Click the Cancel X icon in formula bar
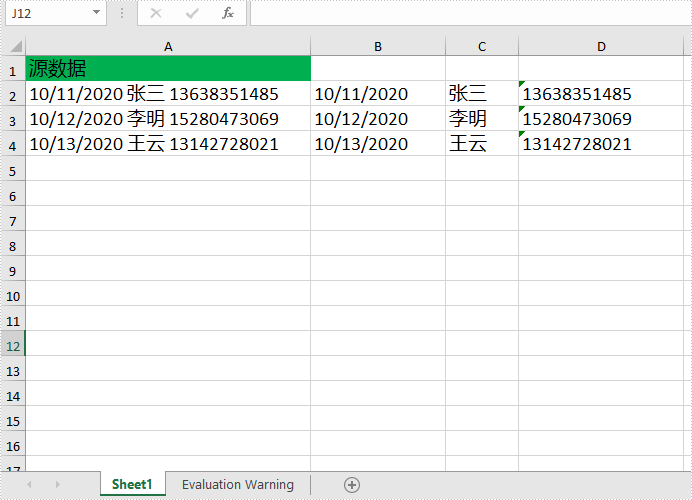 pos(156,13)
